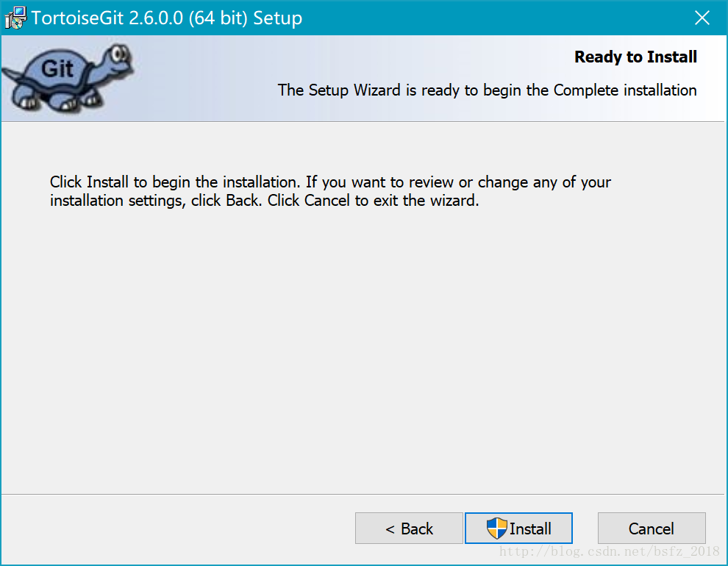Exit the wizard using Cancel button
This screenshot has width=728, height=566.
pyautogui.click(x=652, y=528)
